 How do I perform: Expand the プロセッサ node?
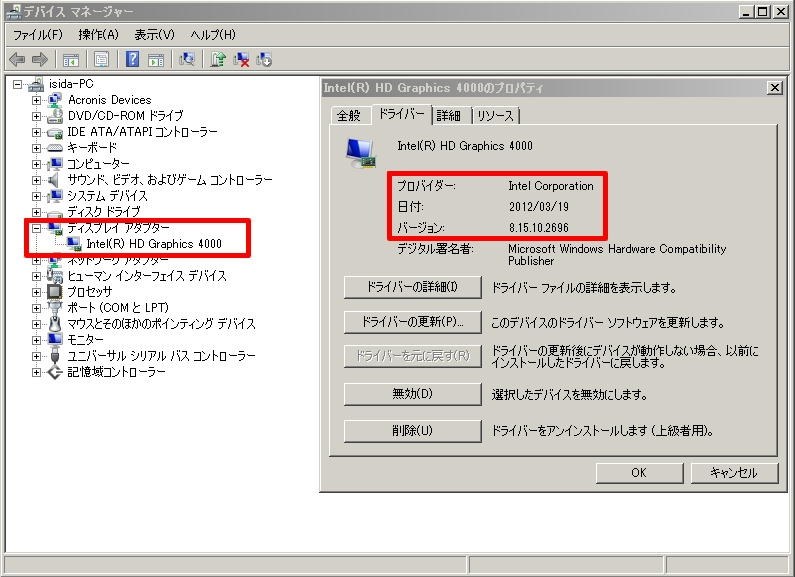coord(36,292)
